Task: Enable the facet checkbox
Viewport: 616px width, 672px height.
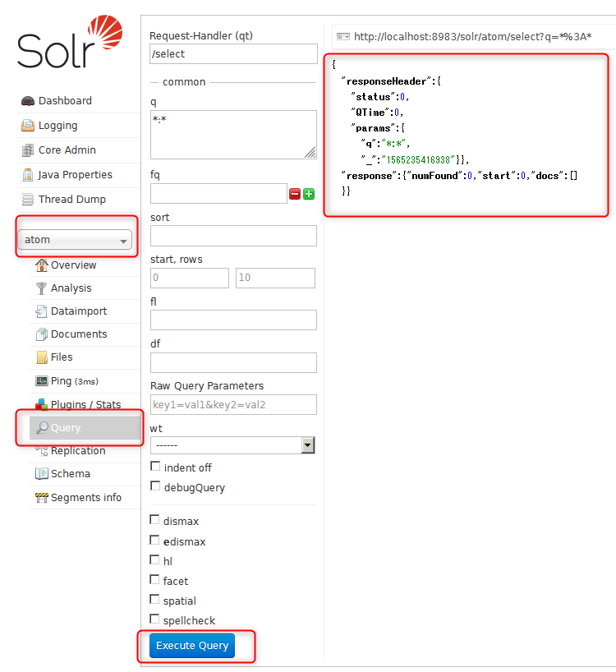Action: 154,579
